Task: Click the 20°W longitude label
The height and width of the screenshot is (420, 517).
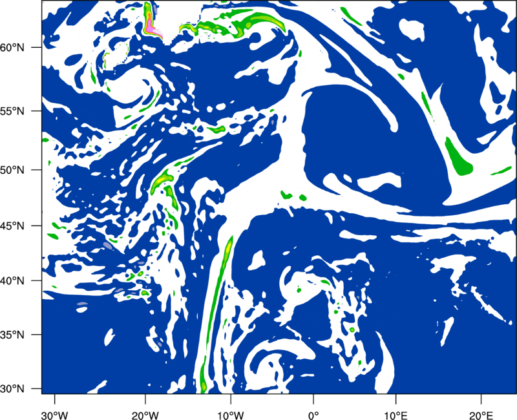Action: (x=145, y=415)
